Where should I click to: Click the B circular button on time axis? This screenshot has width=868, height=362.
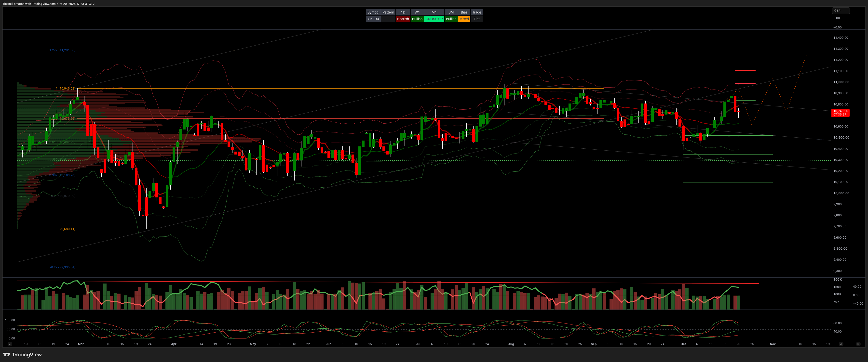tap(858, 344)
